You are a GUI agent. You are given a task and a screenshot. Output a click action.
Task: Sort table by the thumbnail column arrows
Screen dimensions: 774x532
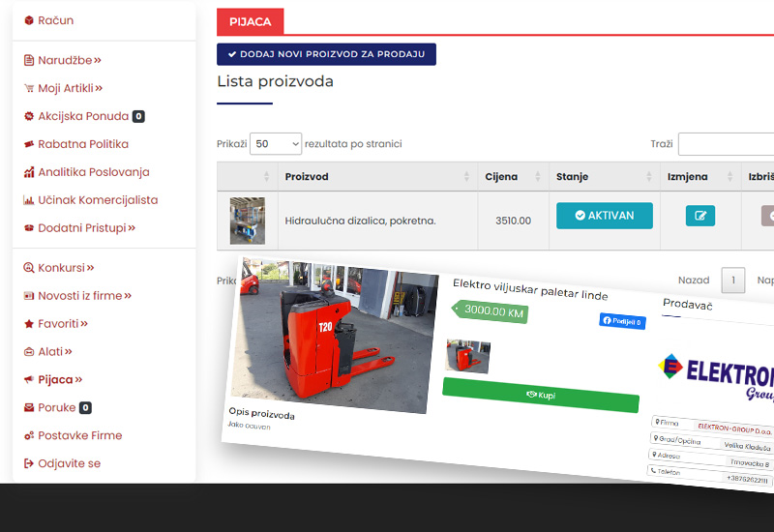tap(267, 177)
